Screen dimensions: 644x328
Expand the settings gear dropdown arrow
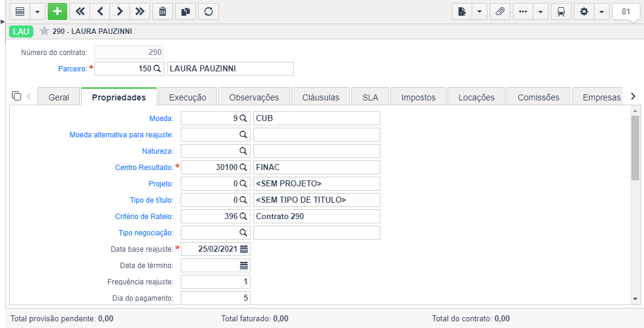point(601,11)
